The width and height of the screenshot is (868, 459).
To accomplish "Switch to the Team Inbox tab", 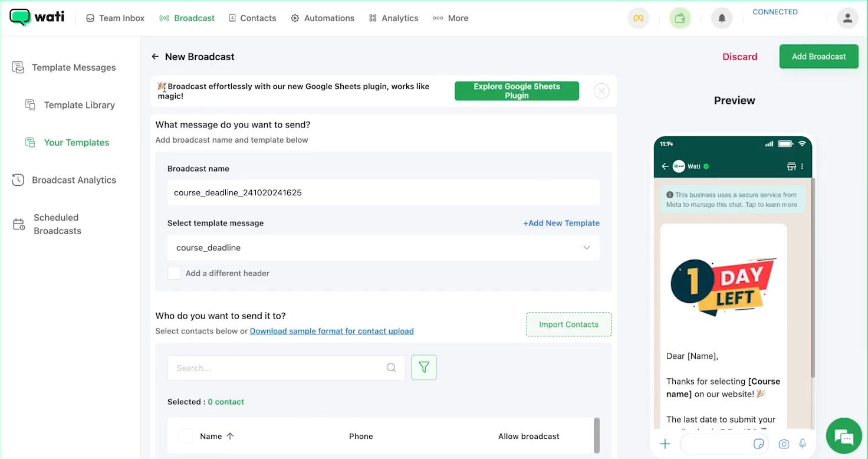I will (x=116, y=18).
